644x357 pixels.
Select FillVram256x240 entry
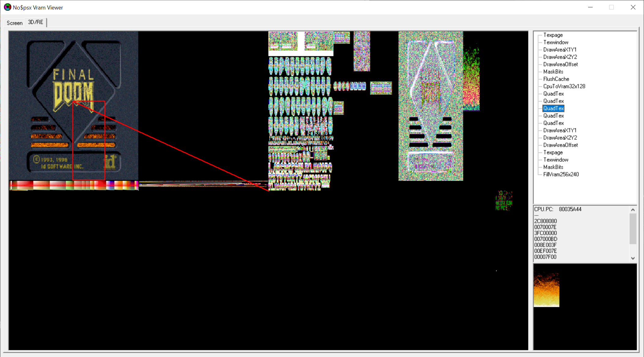click(x=561, y=175)
